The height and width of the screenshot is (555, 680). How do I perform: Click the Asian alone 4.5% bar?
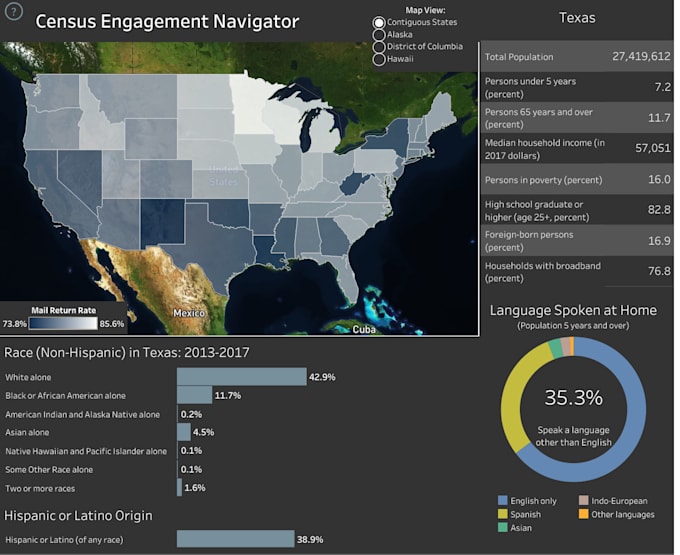184,432
